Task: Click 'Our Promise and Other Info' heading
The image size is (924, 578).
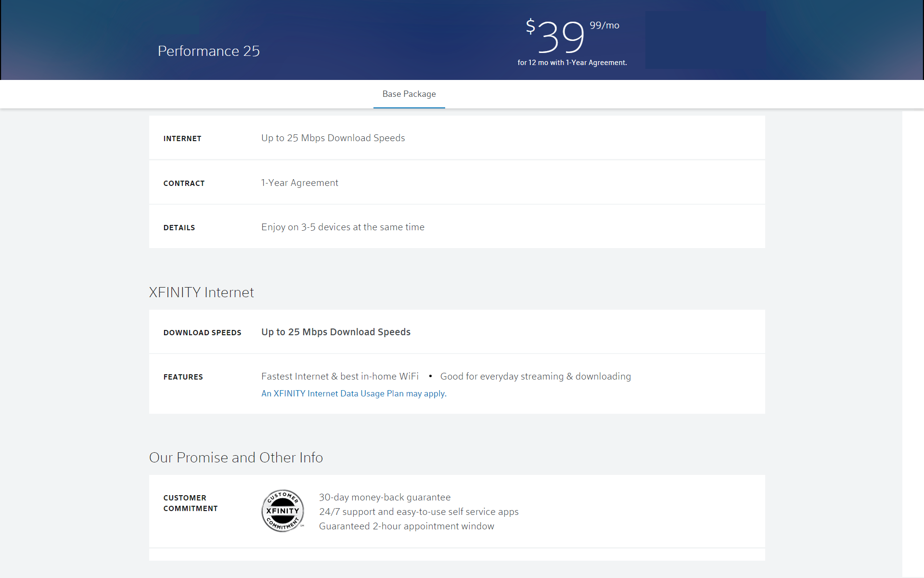Action: click(236, 458)
